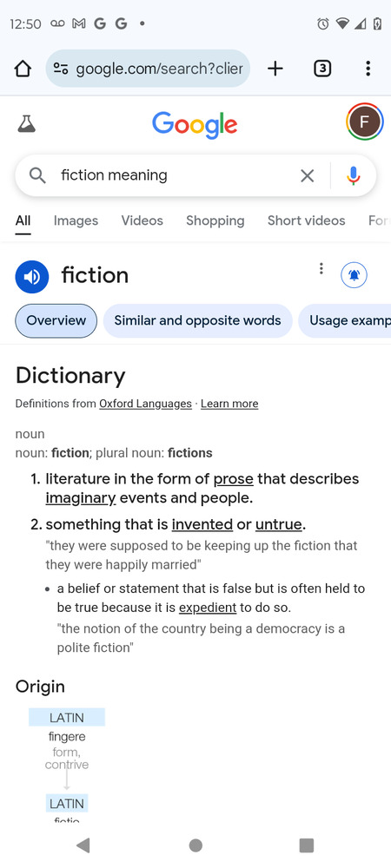Open the Learn more link
391x868 pixels.
pos(229,404)
